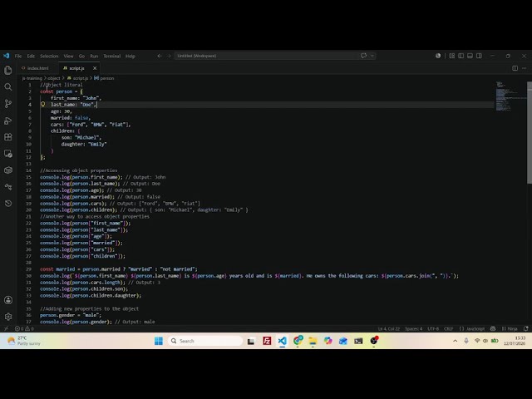The image size is (532, 399).
Task: Open the Selection menu
Action: tap(49, 56)
